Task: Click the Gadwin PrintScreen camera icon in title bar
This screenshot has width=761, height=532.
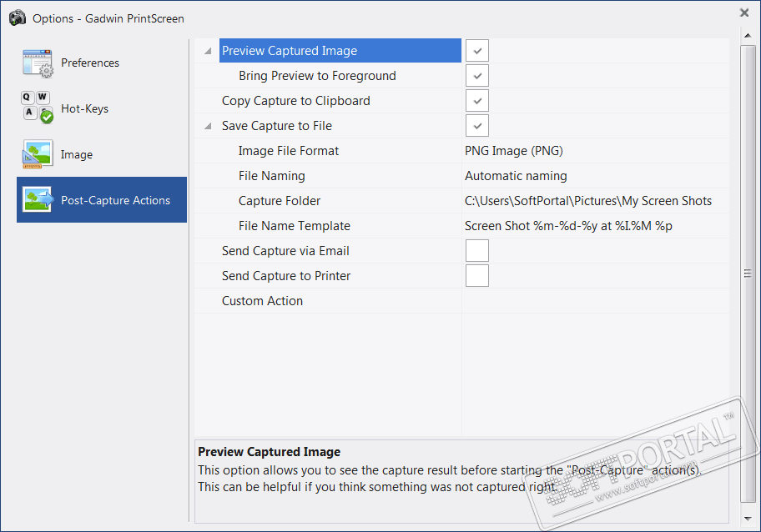Action: (18, 18)
